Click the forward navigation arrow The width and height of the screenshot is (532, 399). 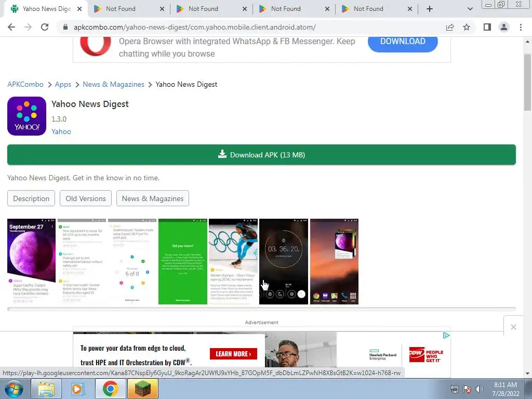click(28, 27)
